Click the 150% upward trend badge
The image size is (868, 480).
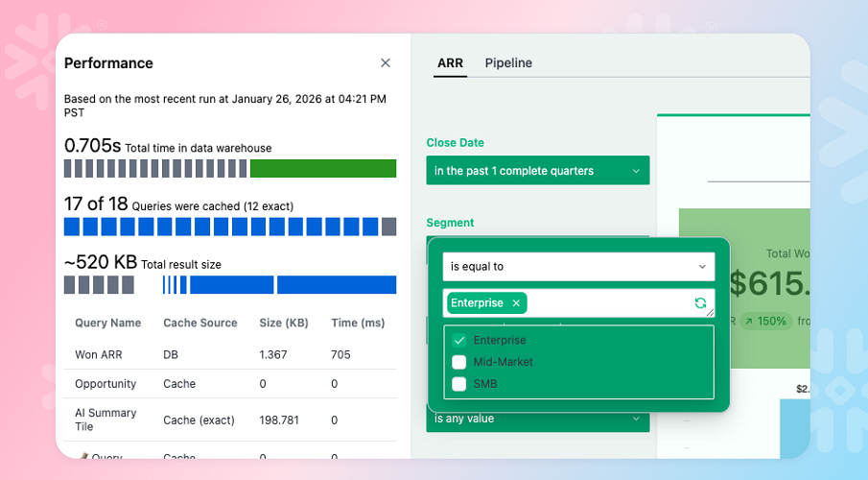point(765,321)
